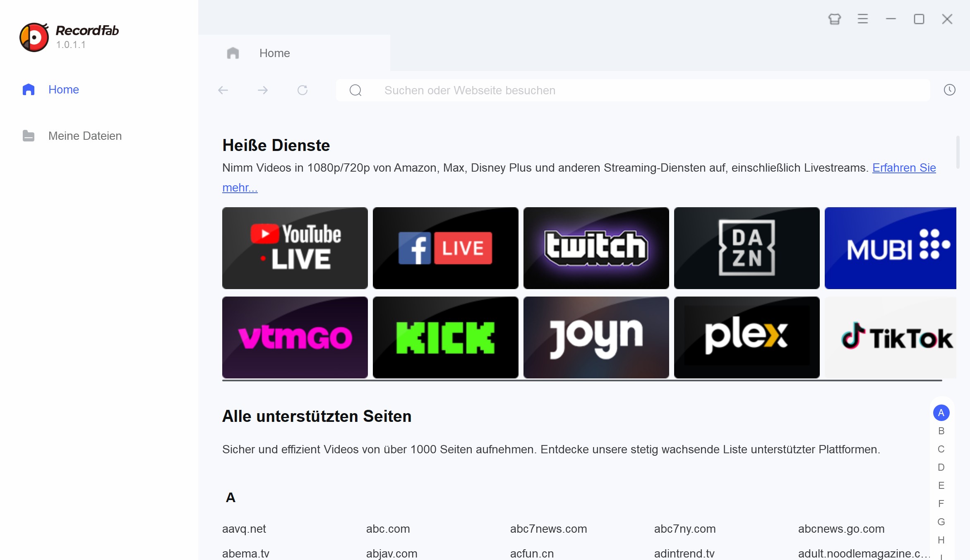Open the DAZN service tile
Screen dimensions: 970x560
[x=747, y=248]
